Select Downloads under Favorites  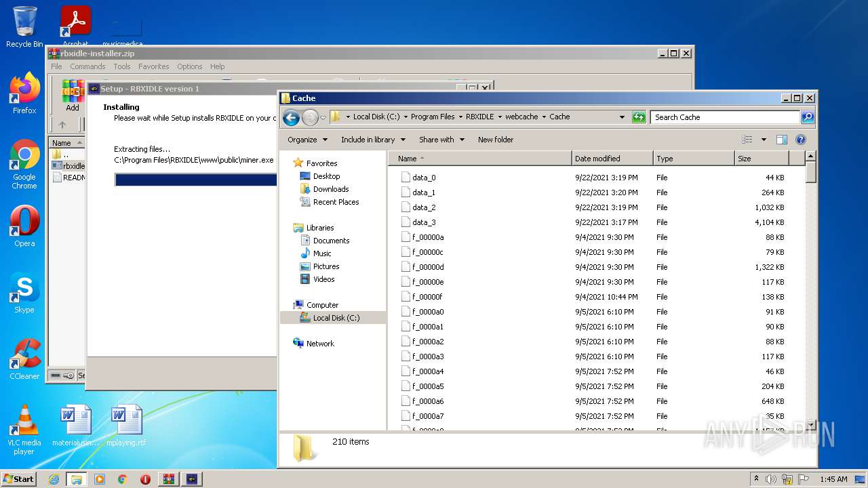click(x=330, y=189)
